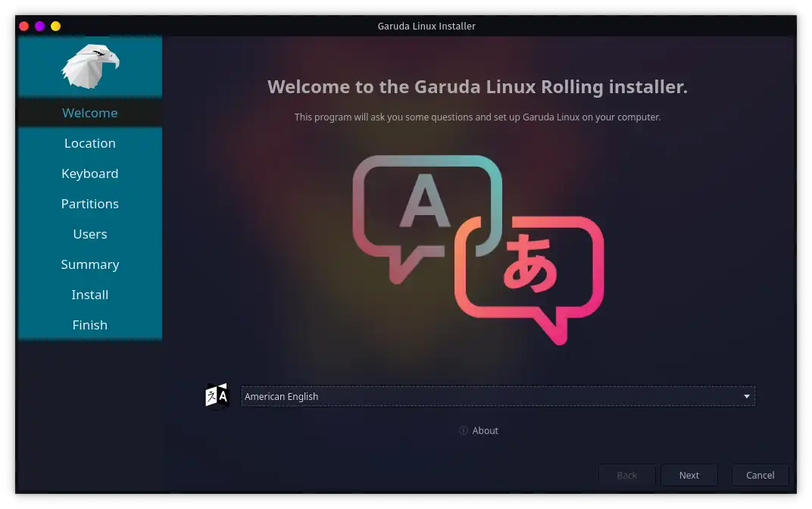Select the Partitions step
The width and height of the screenshot is (812, 509).
[x=90, y=204]
